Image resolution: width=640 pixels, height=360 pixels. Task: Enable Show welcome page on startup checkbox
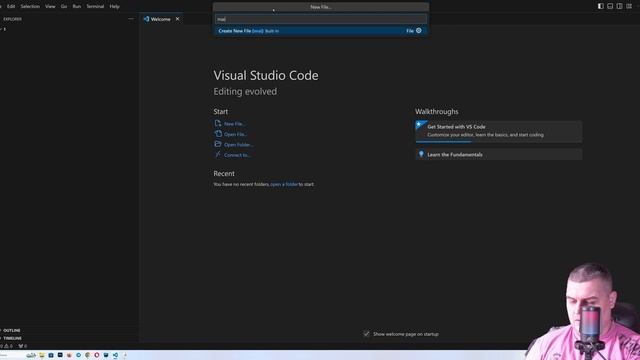coord(367,334)
